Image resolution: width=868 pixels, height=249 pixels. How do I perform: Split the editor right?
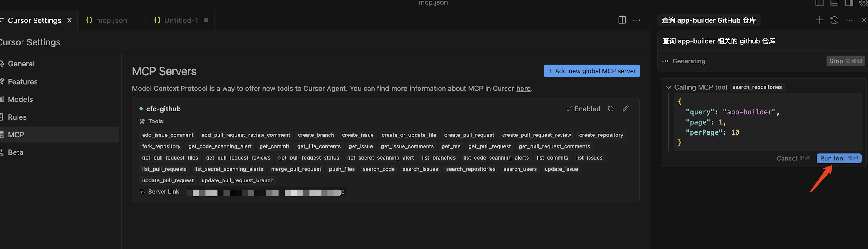pyautogui.click(x=622, y=20)
